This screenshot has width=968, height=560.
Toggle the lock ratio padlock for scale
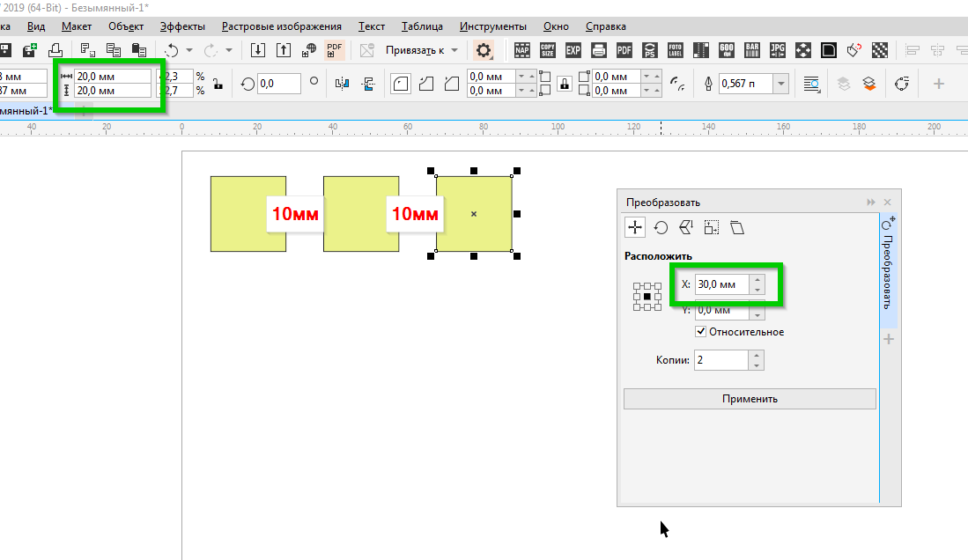218,84
